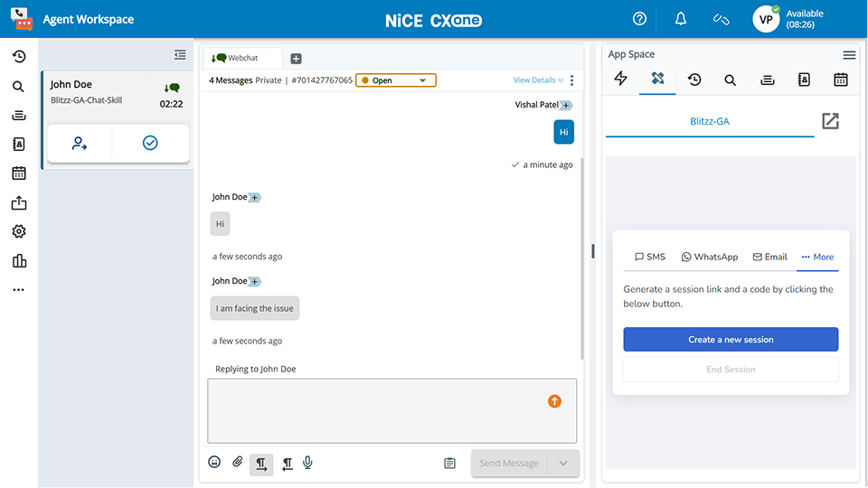Open the directory tab in App Space

coord(804,80)
